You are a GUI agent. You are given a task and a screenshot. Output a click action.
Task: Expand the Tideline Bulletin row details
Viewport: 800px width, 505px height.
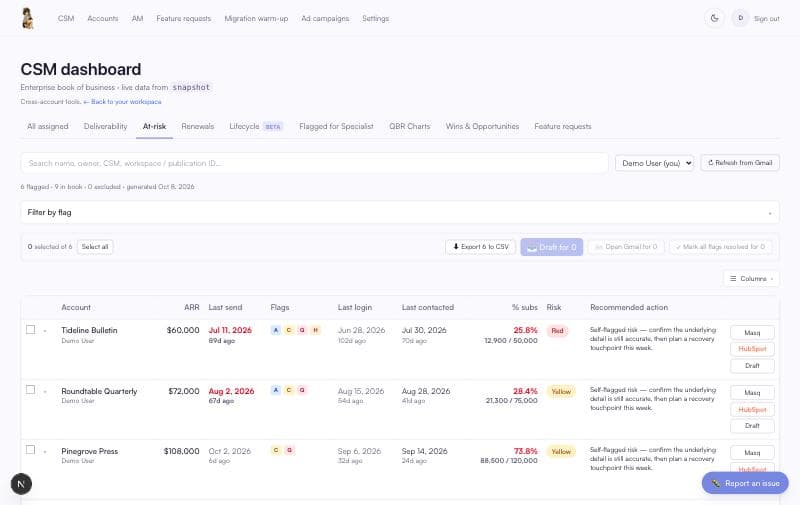[x=45, y=332]
